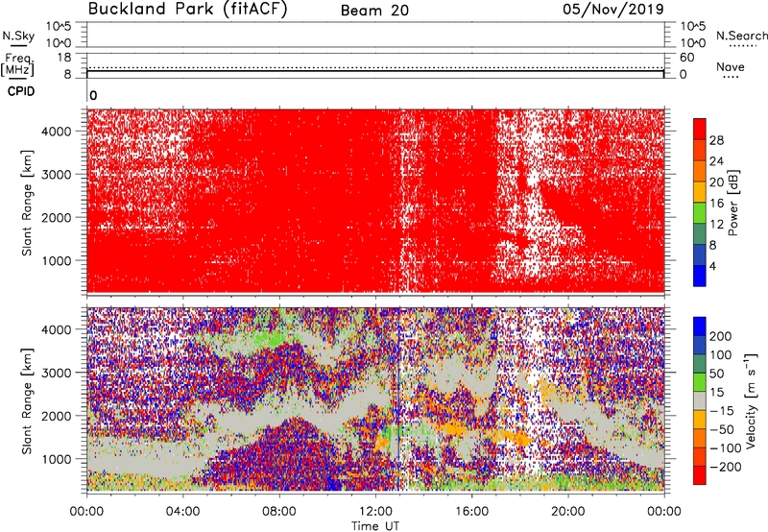768x532 pixels.
Task: Select the N.Sky legend label
Action: pos(18,36)
